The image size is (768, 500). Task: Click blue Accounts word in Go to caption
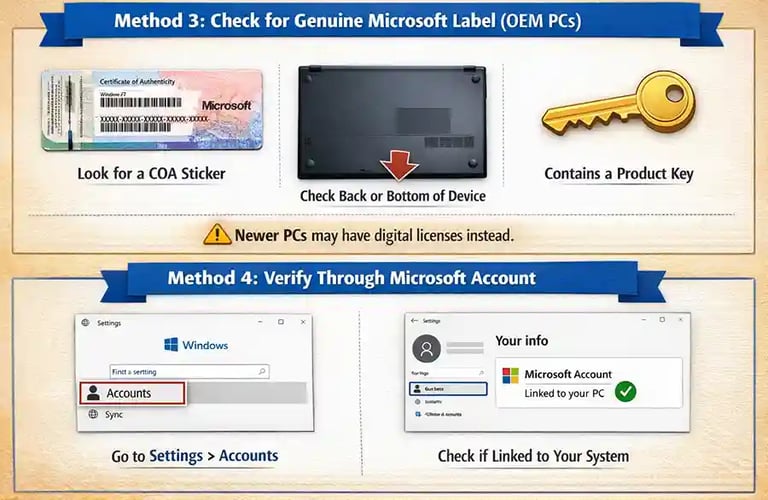click(x=248, y=456)
